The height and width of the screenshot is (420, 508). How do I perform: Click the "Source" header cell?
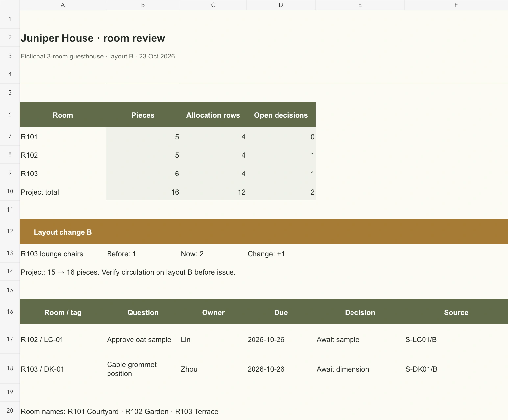pos(456,312)
